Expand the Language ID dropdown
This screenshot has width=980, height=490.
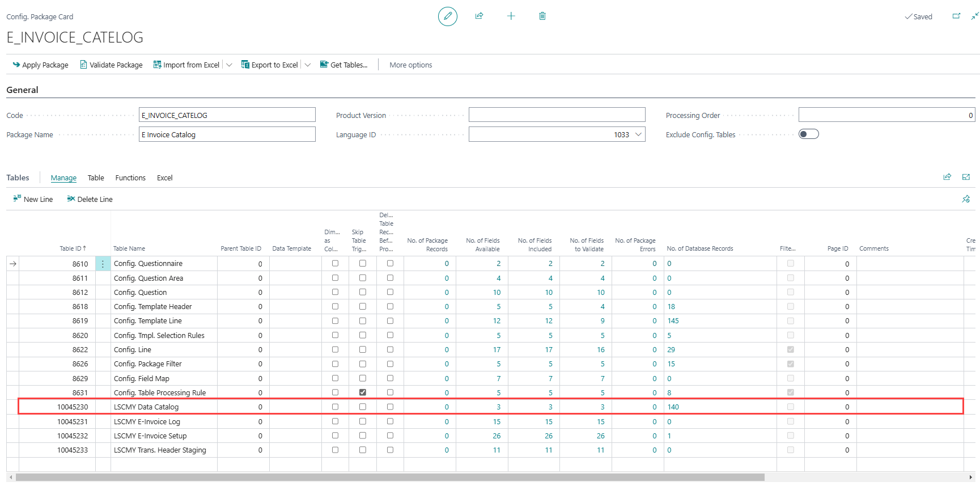pos(638,134)
